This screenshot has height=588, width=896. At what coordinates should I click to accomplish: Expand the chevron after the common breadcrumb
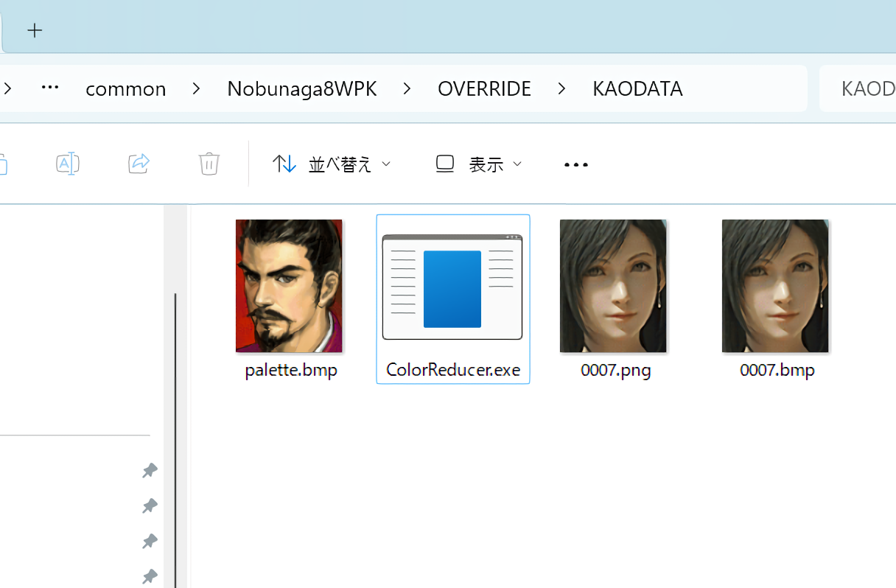click(x=196, y=89)
